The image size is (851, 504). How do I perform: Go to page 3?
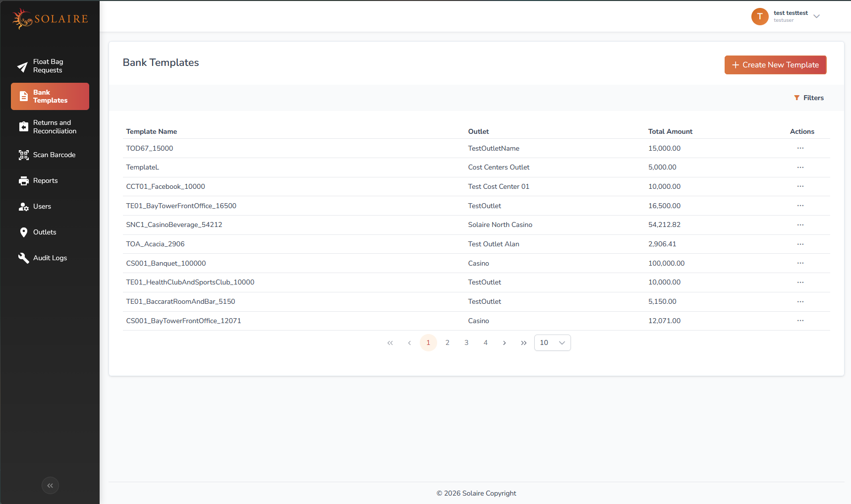coord(466,343)
